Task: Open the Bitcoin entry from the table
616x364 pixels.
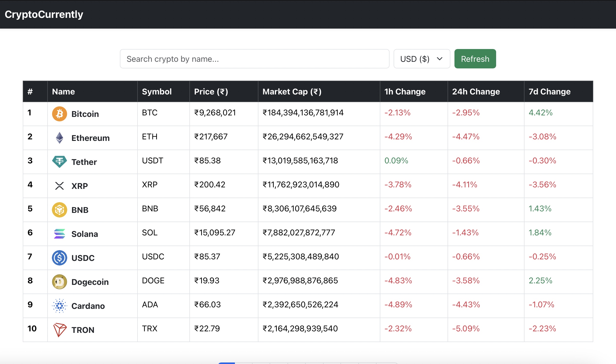Action: (x=85, y=114)
